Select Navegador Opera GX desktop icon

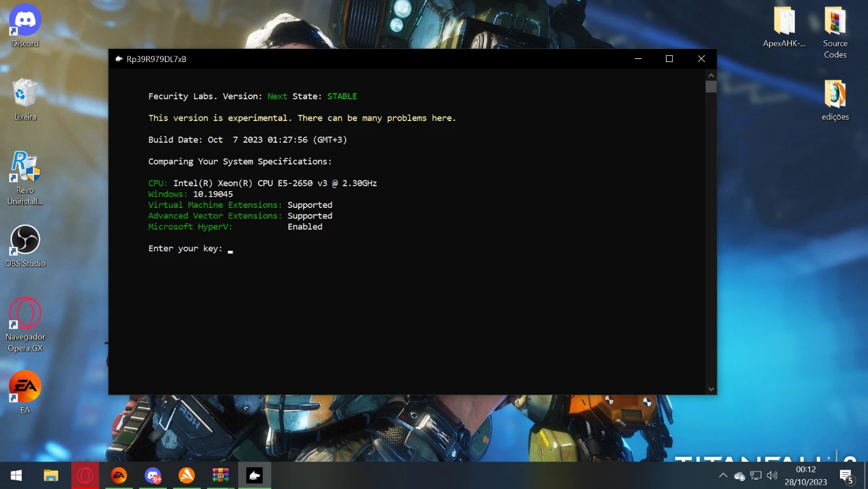point(25,325)
